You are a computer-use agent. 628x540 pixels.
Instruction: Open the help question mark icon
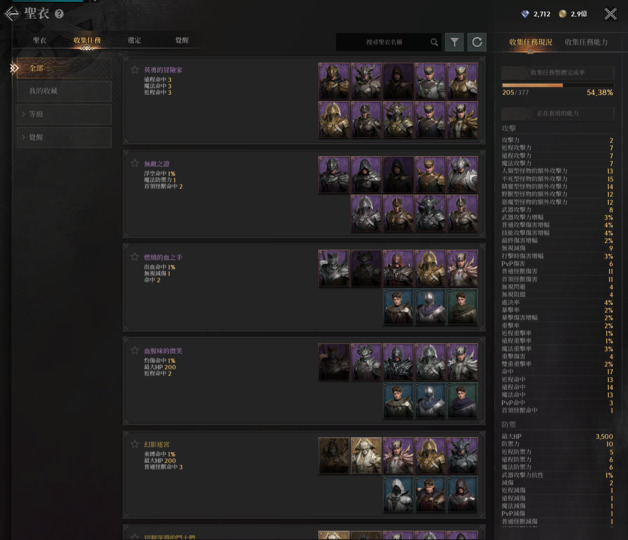[59, 14]
